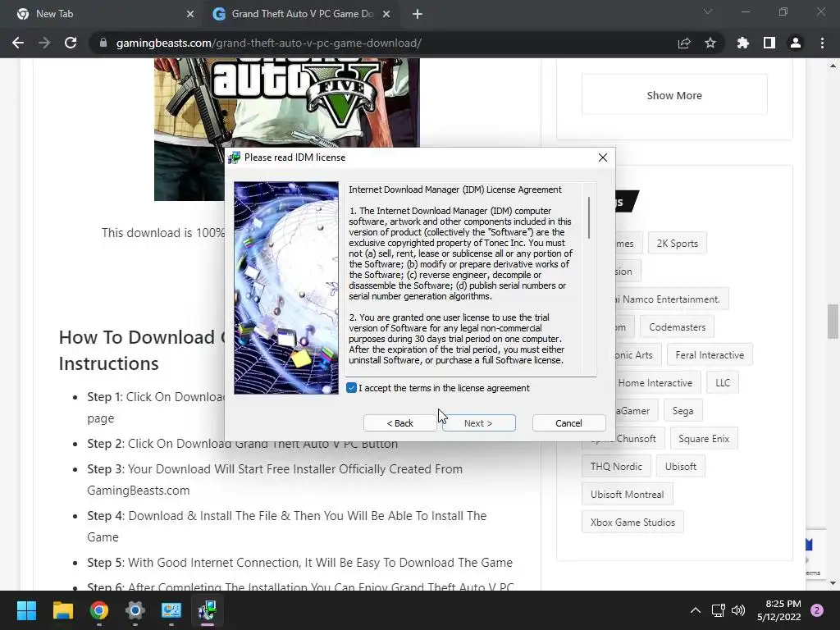Open the Feral Interactive tag
Screen dimensions: 840x630
[710, 354]
